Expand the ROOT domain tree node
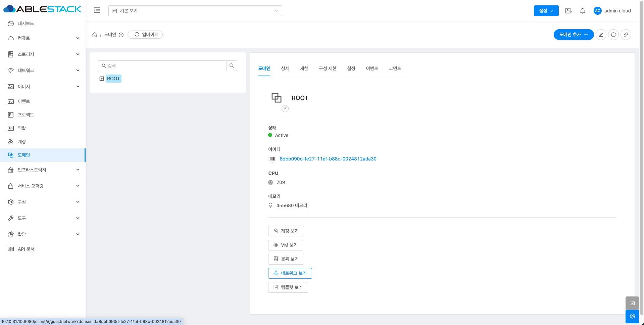644x325 pixels. click(102, 79)
